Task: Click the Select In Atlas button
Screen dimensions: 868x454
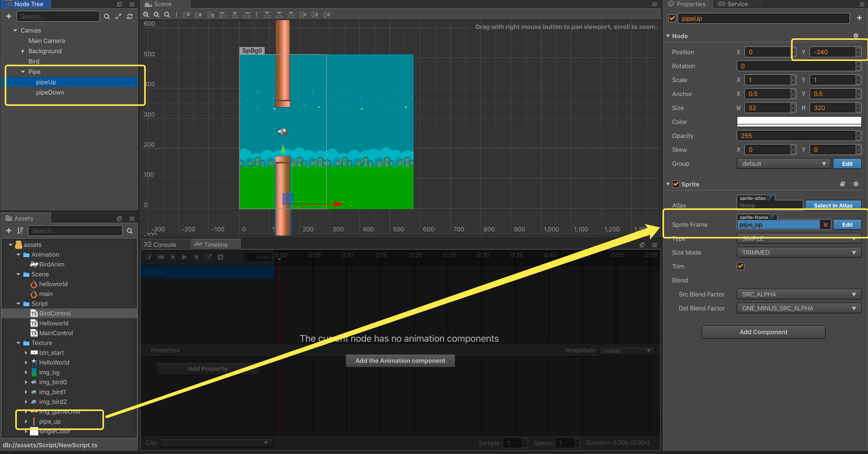Action: pyautogui.click(x=833, y=205)
